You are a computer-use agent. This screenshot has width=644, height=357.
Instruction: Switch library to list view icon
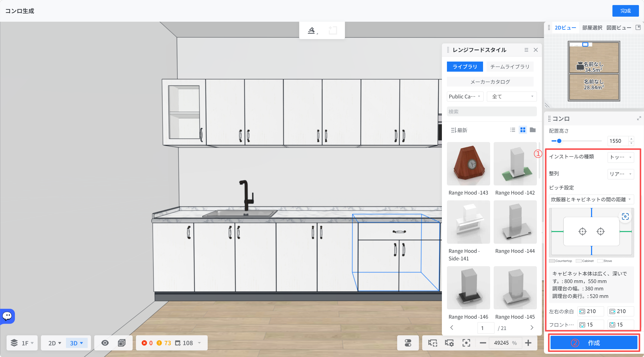(513, 130)
